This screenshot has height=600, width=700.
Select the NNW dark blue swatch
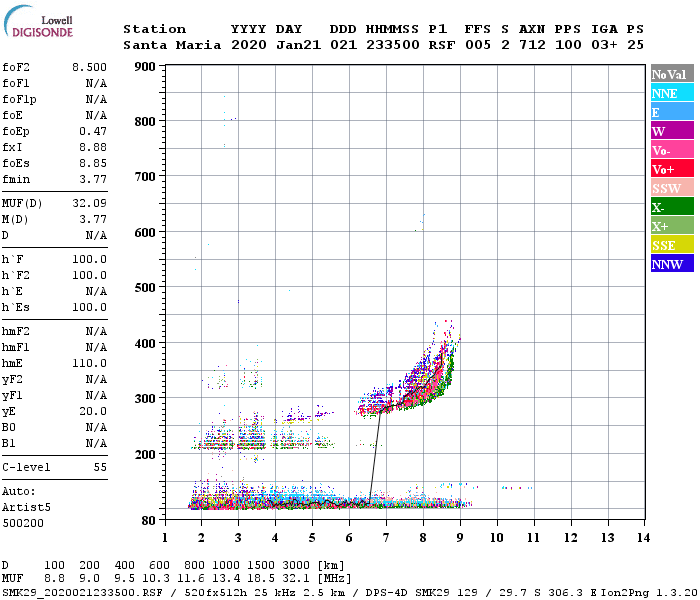[672, 264]
